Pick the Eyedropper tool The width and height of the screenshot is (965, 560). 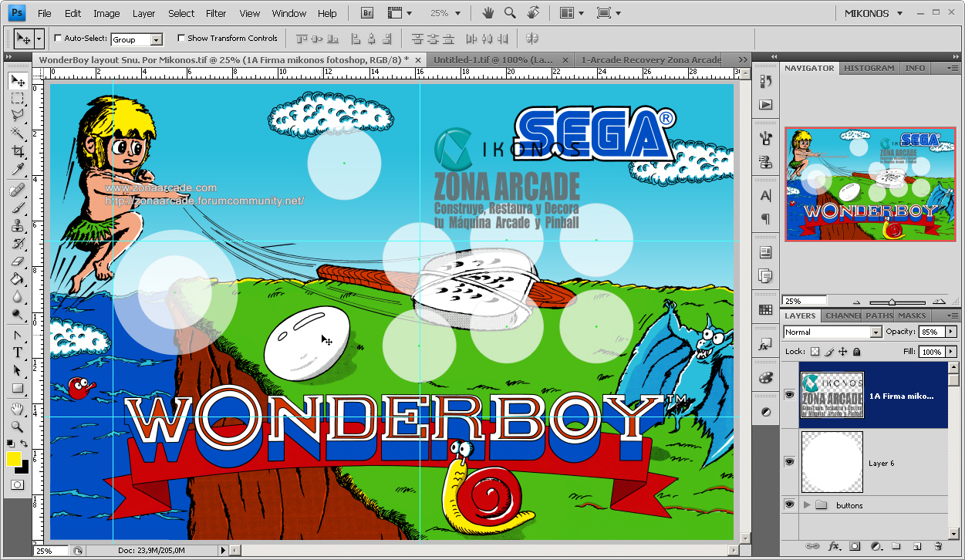coord(17,170)
